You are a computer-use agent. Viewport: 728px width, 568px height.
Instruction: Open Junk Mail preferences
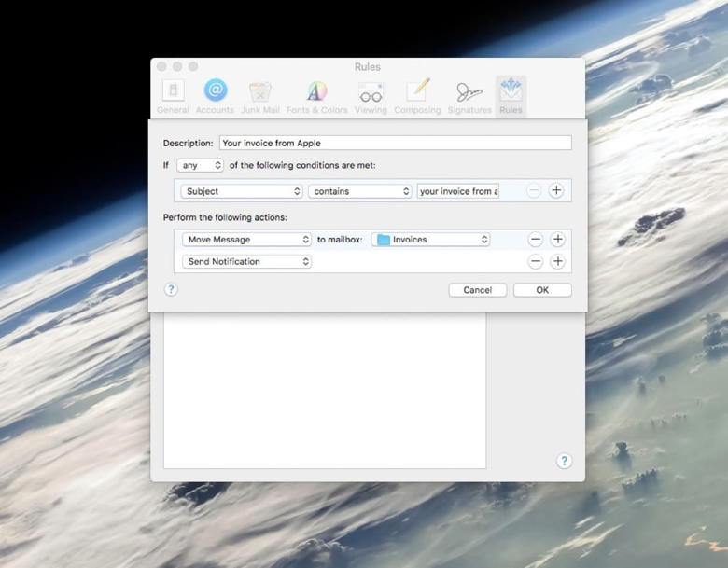pos(260,96)
